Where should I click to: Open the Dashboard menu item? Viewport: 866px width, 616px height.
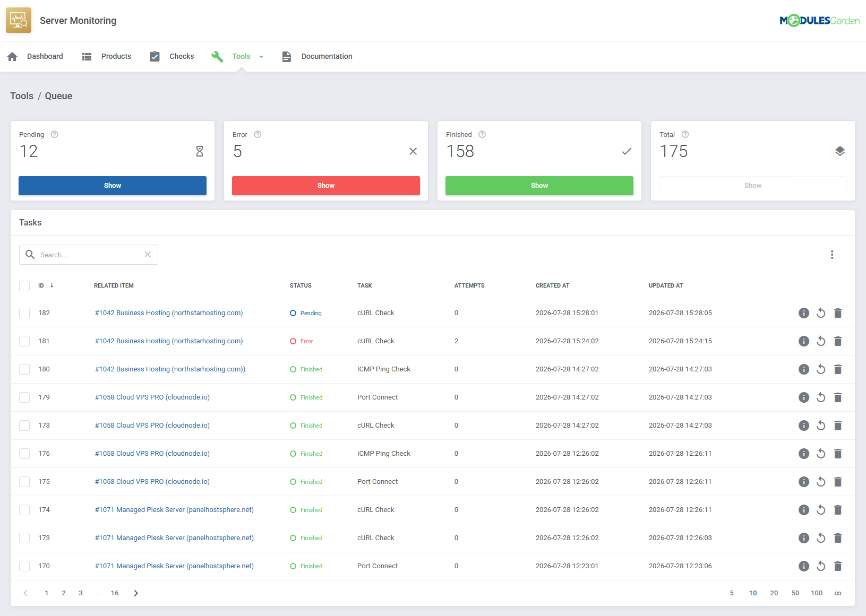click(35, 56)
